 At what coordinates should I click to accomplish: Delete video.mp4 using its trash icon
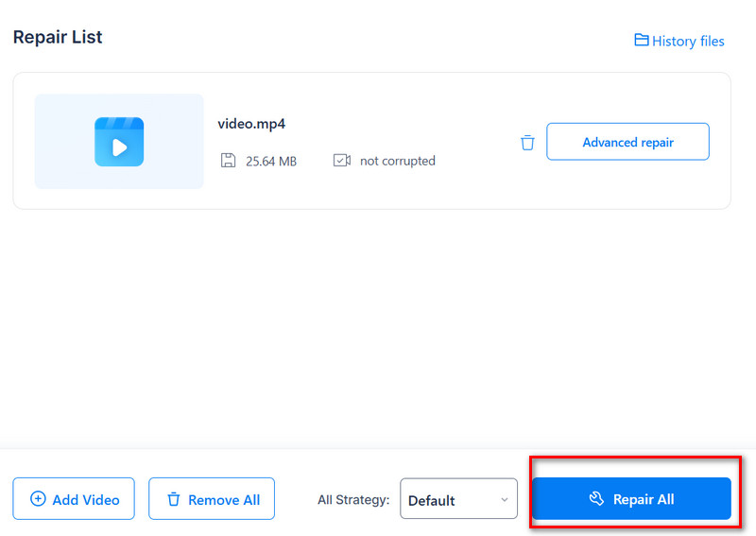pos(527,143)
